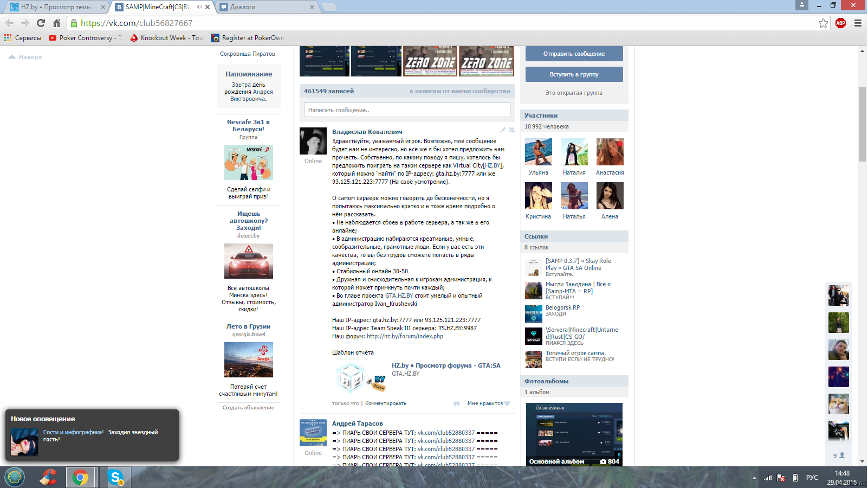This screenshot has width=868, height=488.
Task: Open Кристина's profile photo
Action: pos(539,196)
